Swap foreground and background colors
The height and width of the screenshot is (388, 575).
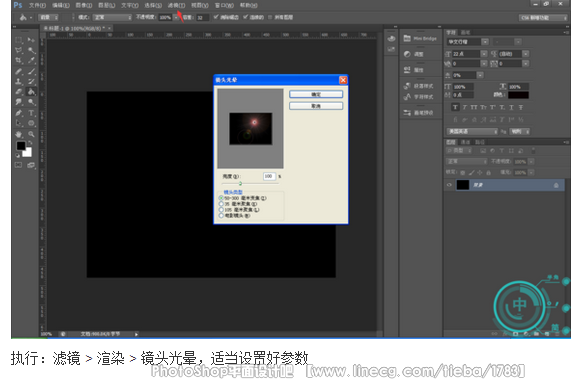coord(30,143)
